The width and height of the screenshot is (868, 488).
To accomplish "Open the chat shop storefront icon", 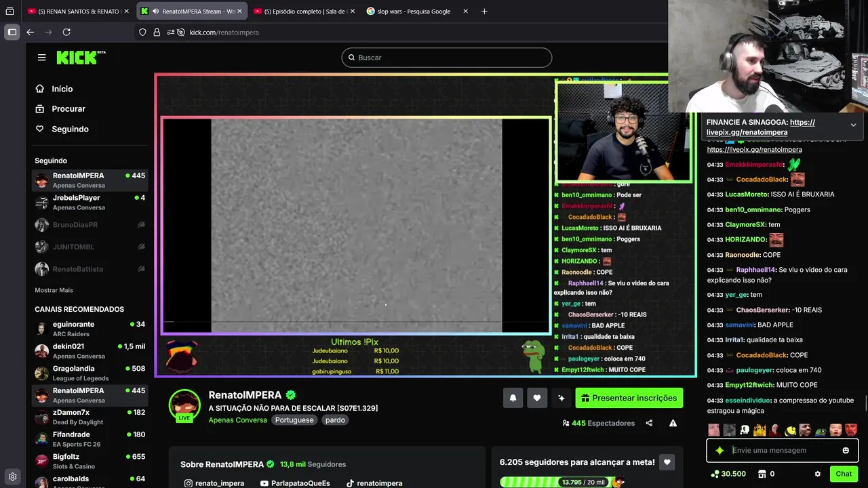I will click(762, 474).
